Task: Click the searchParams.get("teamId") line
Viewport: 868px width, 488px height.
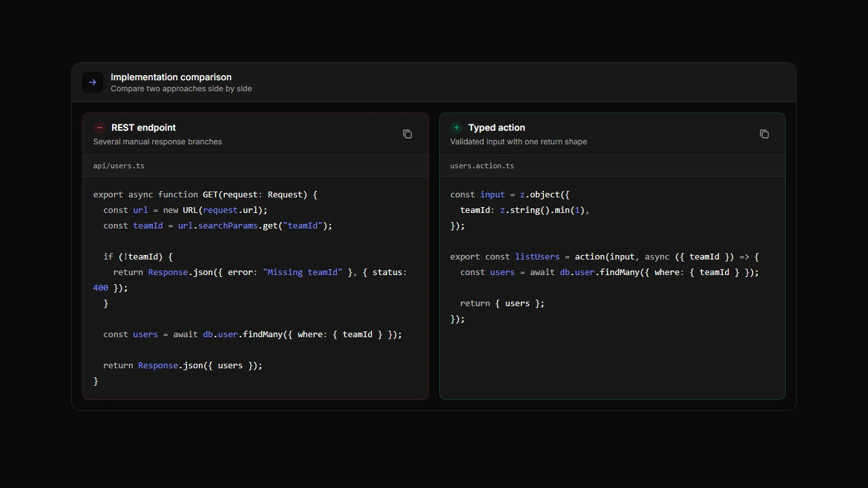Action: [x=218, y=226]
